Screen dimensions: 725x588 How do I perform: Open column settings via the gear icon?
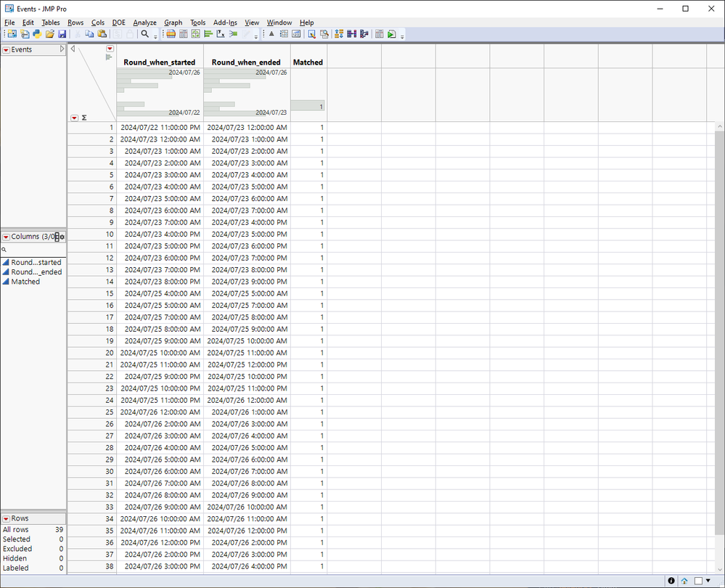61,237
